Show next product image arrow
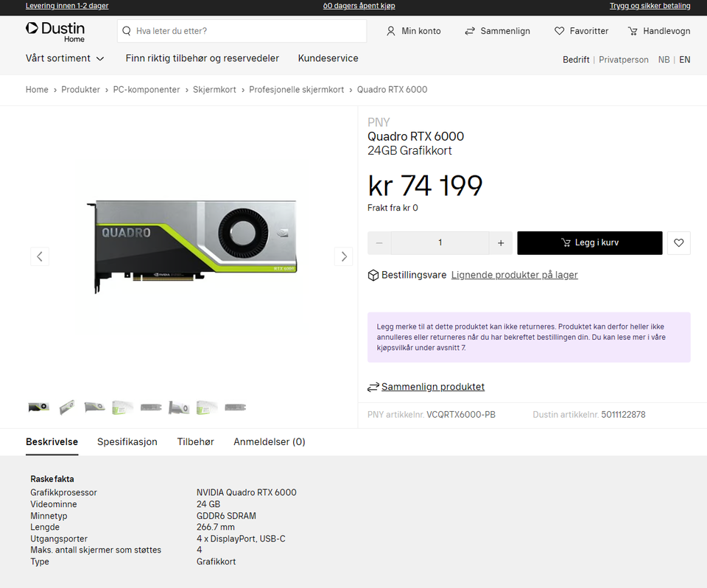Viewport: 707px width, 588px height. click(344, 256)
